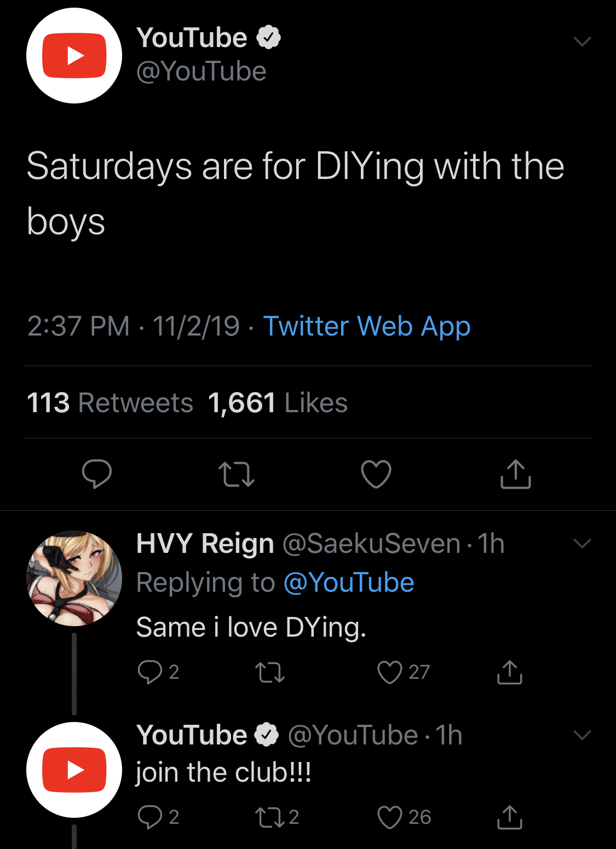Share the main YouTube tweet
The height and width of the screenshot is (849, 616).
[x=516, y=474]
